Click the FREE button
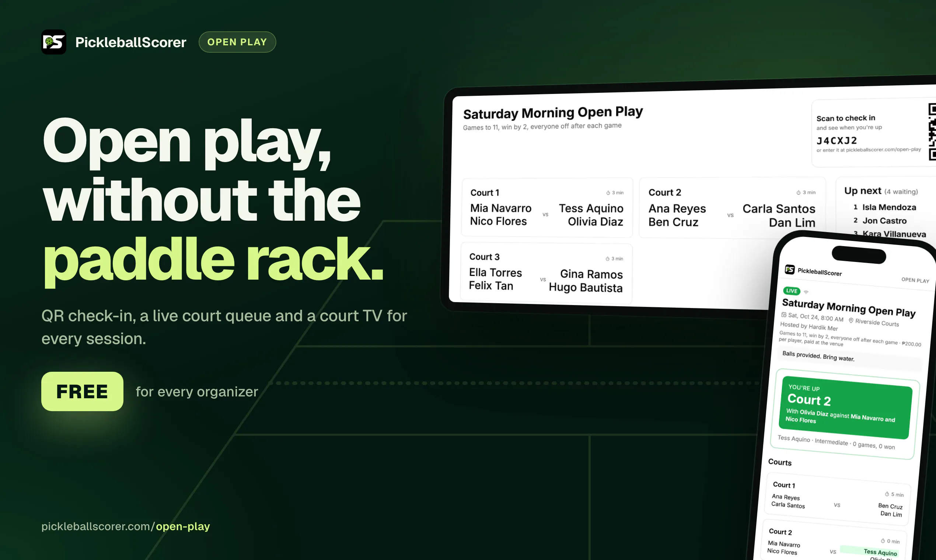Screen dimensions: 936x560 pyautogui.click(x=82, y=391)
